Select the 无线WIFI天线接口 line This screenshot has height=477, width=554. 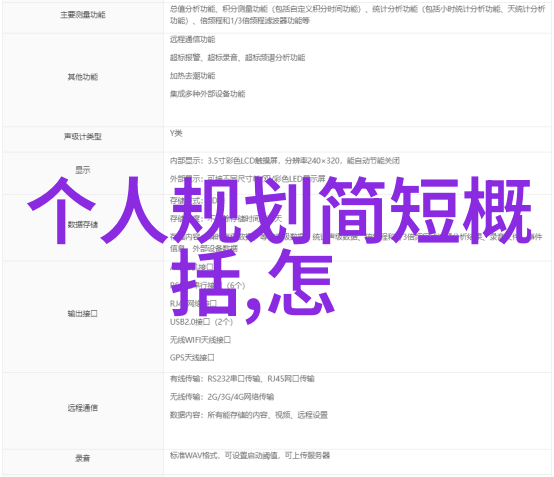tap(200, 340)
